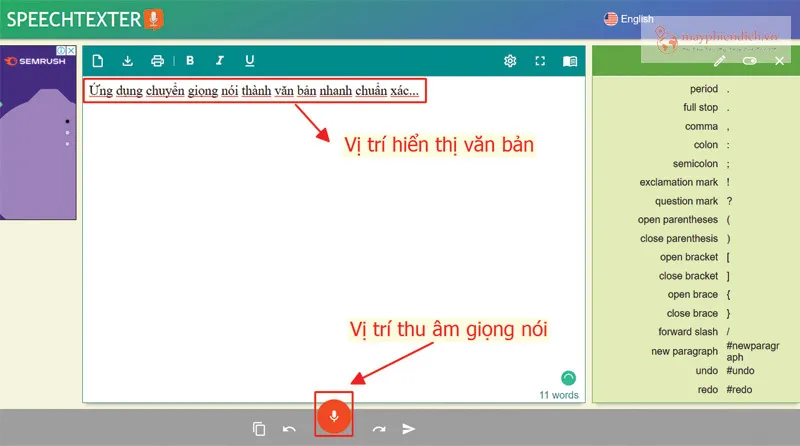Redo change in bottom bar
Viewport: 800px width, 446px height.
pyautogui.click(x=379, y=429)
